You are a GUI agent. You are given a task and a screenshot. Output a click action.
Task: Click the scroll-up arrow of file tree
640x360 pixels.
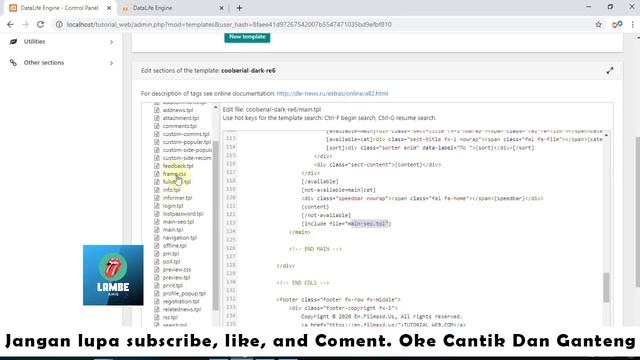point(216,107)
